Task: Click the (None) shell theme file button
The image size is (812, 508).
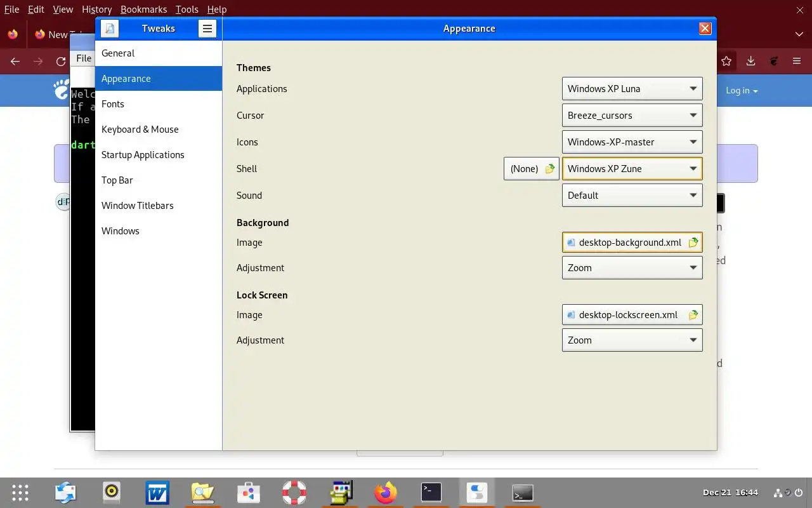Action: 532,169
